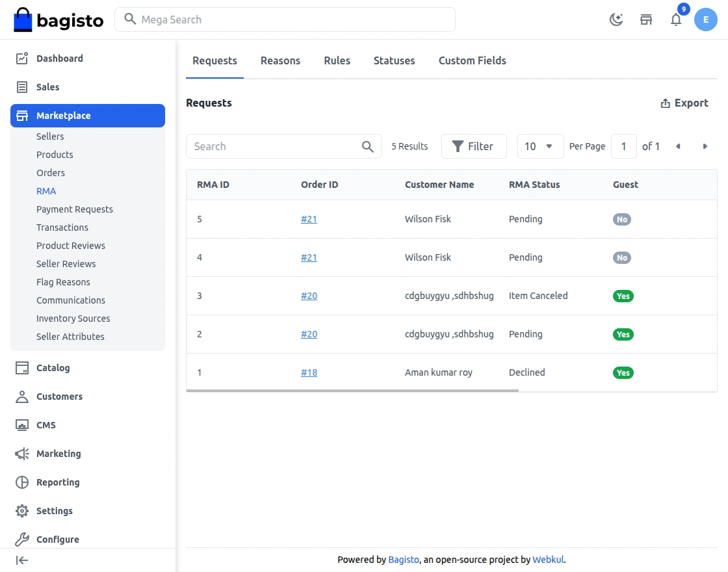Image resolution: width=728 pixels, height=572 pixels.
Task: Click the Guest Yes badge for RMA 3
Action: tap(623, 296)
